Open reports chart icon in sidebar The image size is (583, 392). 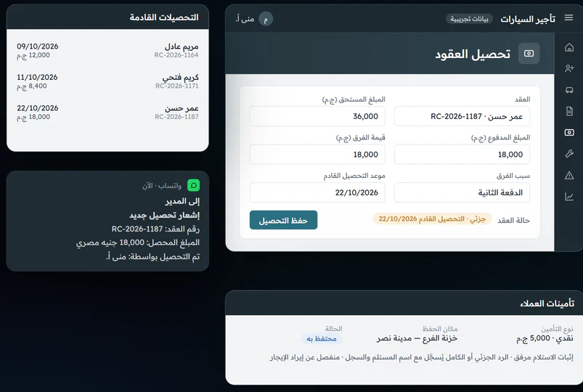pos(569,197)
